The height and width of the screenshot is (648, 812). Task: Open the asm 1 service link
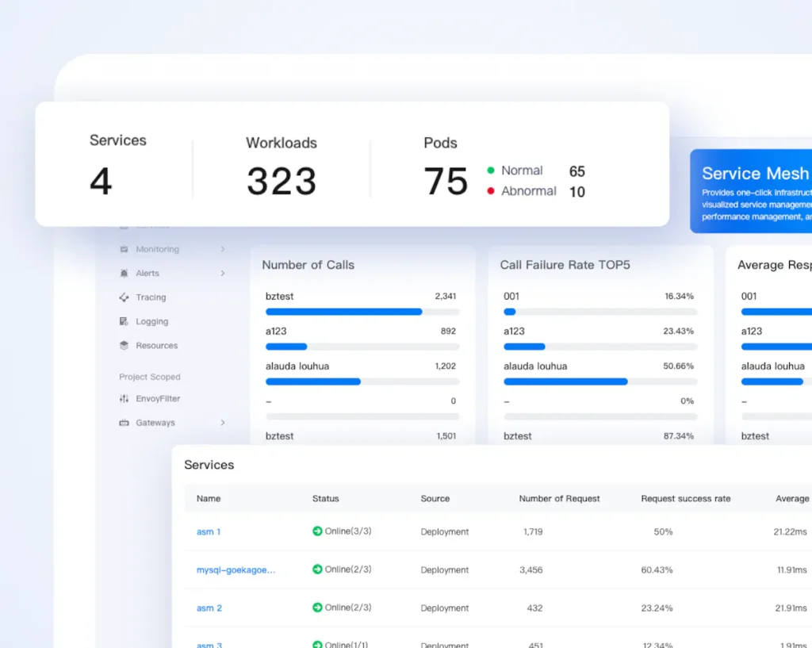pyautogui.click(x=209, y=531)
